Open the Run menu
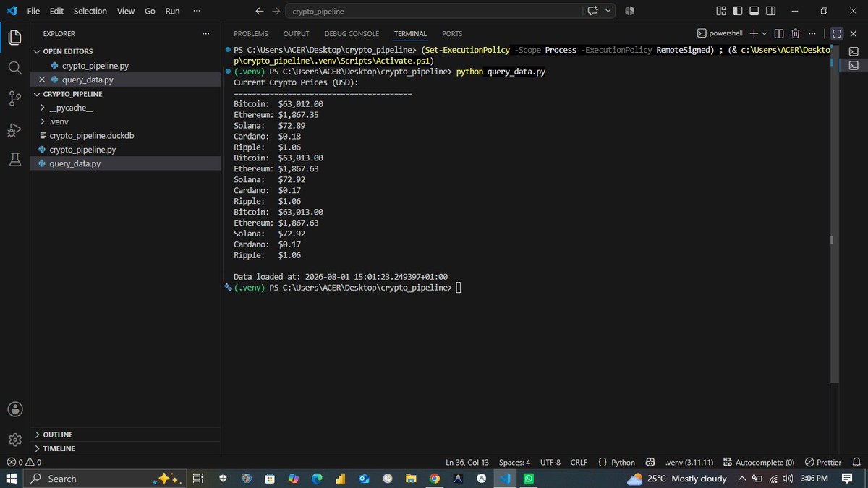 click(172, 11)
